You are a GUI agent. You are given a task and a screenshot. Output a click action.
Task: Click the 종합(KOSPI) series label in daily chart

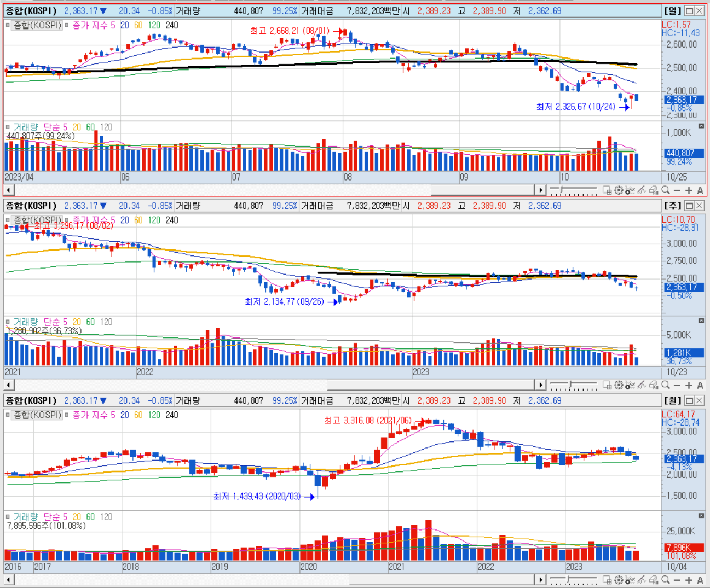(37, 25)
